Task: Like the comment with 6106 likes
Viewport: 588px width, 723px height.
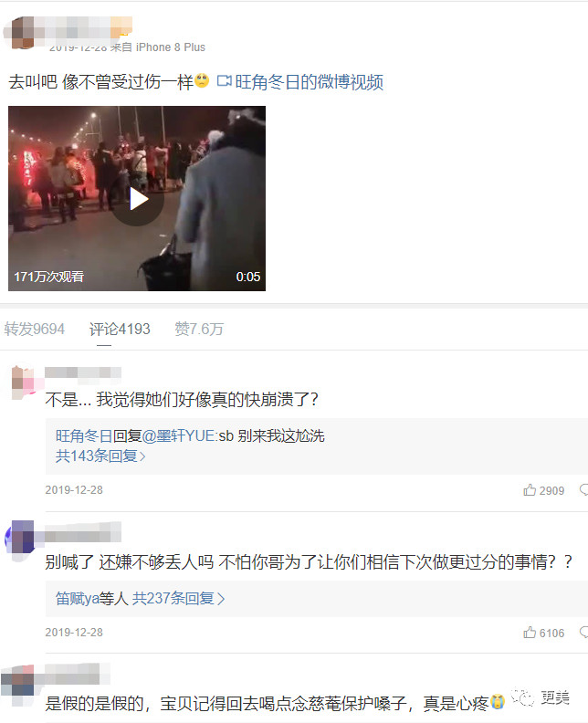Action: pos(530,632)
